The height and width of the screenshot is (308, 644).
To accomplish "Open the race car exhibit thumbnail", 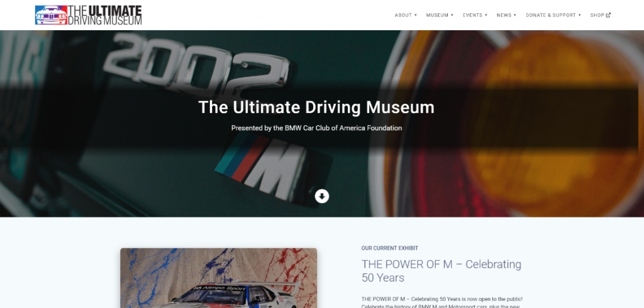I will pos(218,278).
